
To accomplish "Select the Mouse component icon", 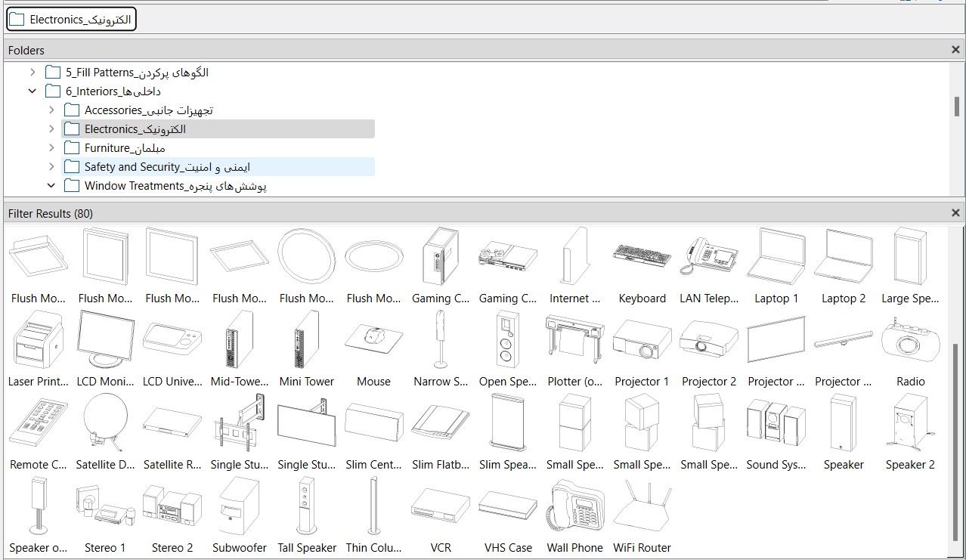I will click(373, 340).
